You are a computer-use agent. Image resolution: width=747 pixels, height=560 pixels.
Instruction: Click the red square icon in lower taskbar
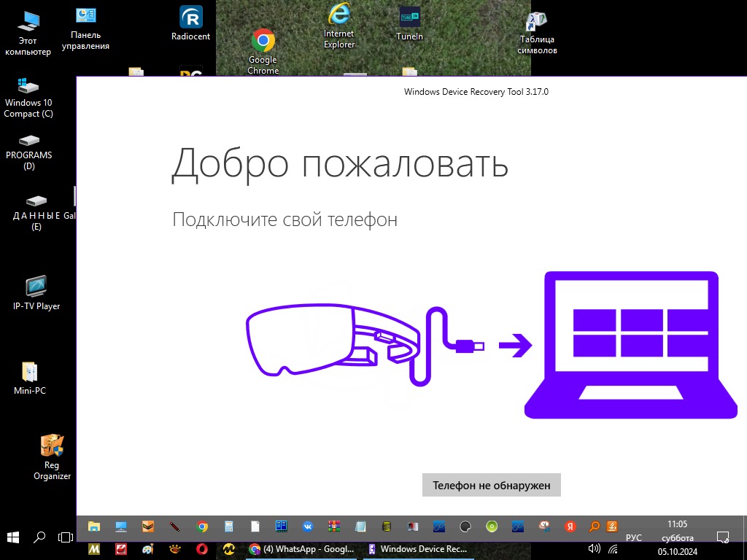click(x=121, y=549)
